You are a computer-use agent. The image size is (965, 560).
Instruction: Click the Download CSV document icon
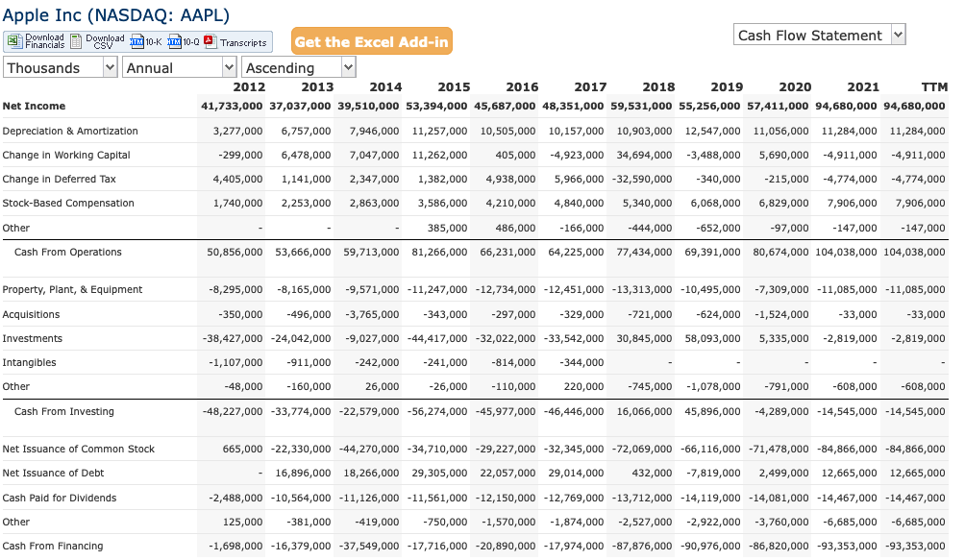click(76, 42)
